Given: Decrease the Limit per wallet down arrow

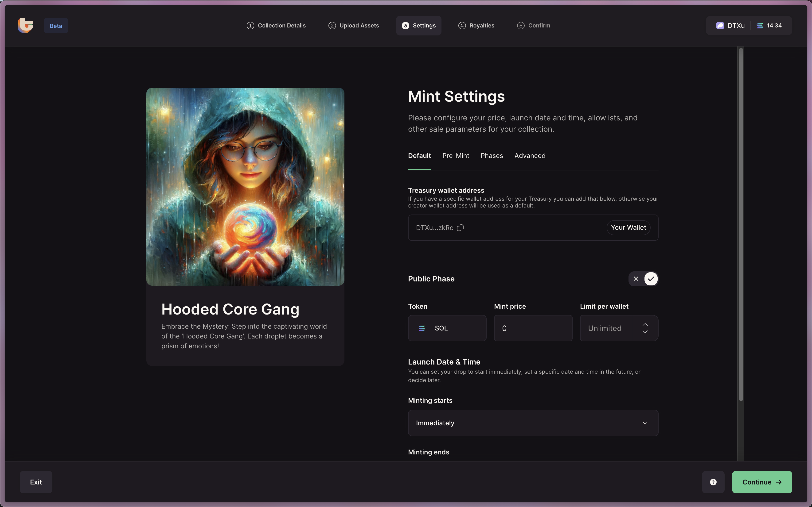Looking at the screenshot, I should 645,332.
